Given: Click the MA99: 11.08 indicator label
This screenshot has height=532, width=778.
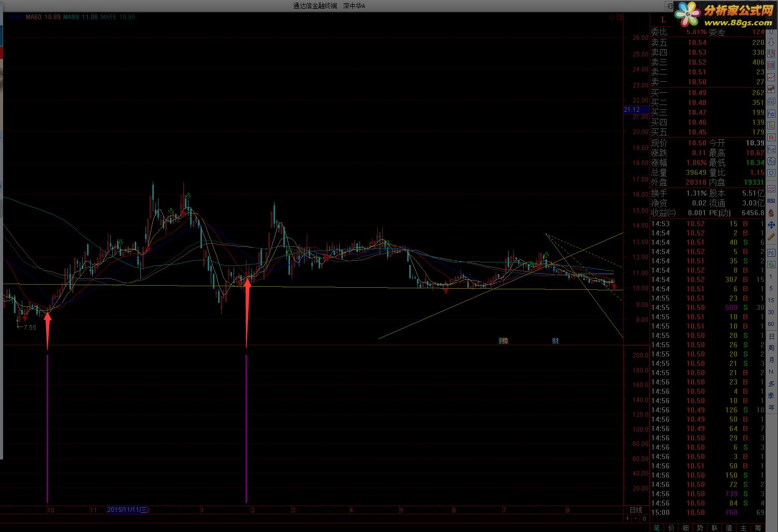Looking at the screenshot, I should 81,17.
